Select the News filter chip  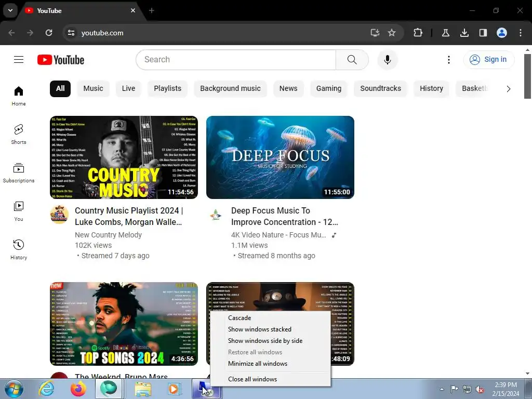[288, 88]
